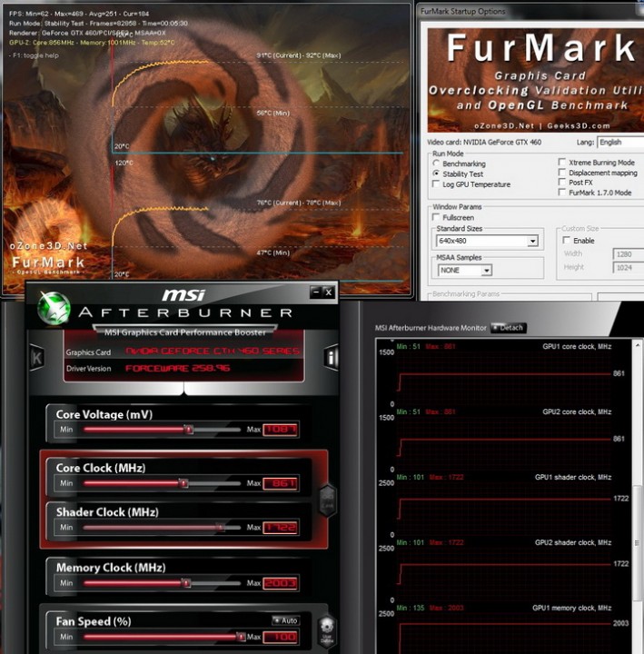Click the Memory Clock value box 2003
644x654 pixels.
click(281, 582)
